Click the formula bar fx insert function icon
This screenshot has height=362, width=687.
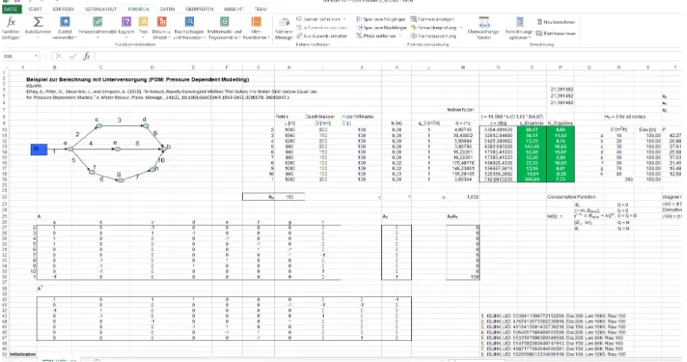point(87,56)
